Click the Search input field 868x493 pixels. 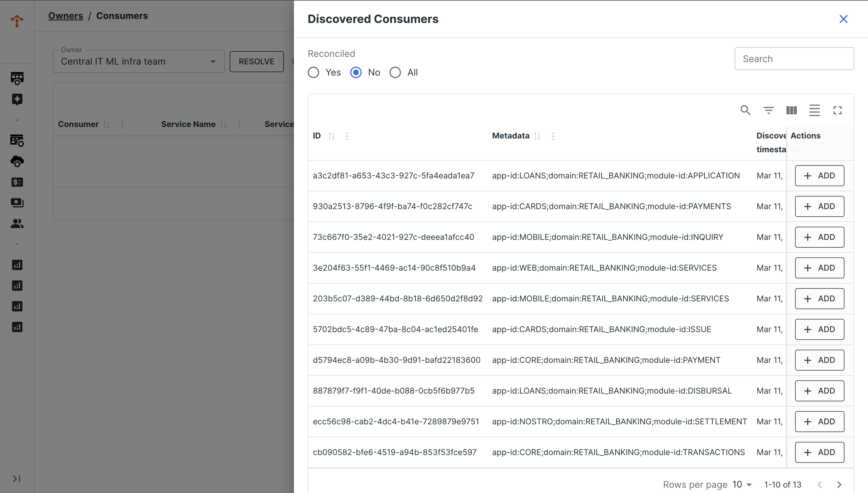pyautogui.click(x=794, y=59)
